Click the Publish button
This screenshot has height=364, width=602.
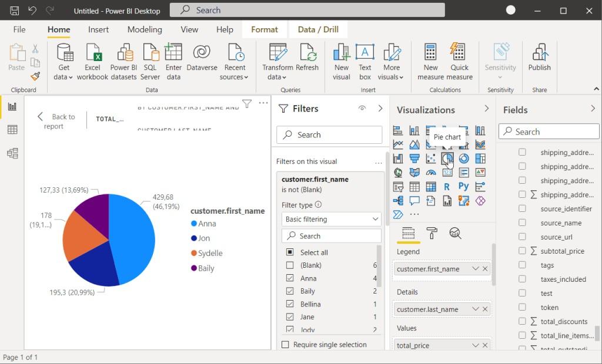click(540, 58)
